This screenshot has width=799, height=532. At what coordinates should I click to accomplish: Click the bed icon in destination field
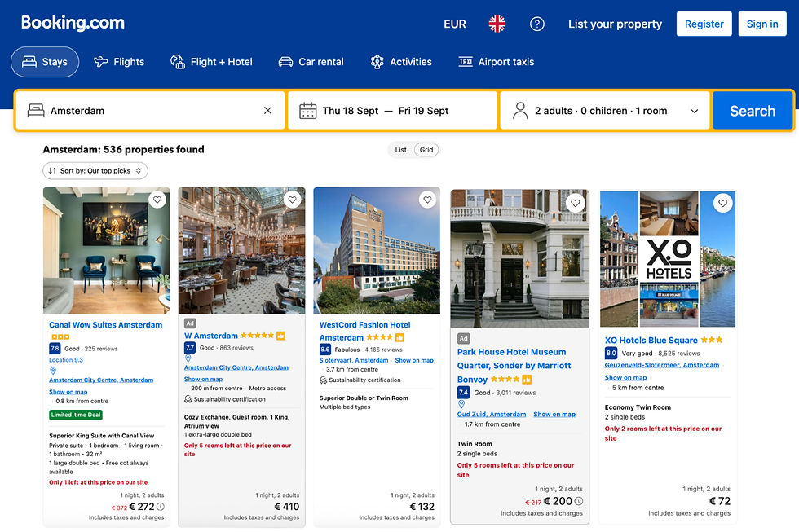pos(36,111)
